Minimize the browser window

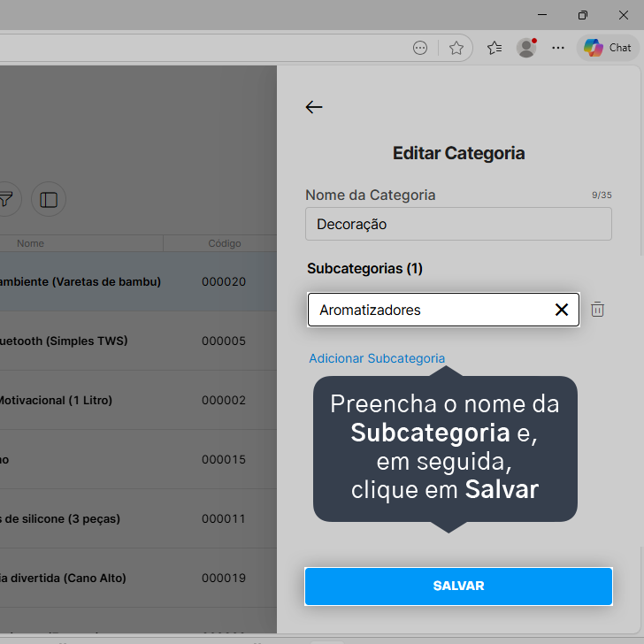pos(542,15)
